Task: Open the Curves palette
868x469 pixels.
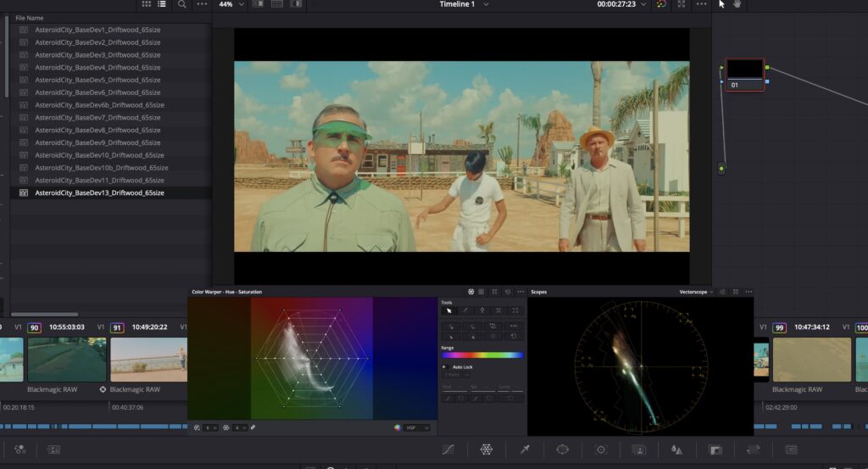Action: [448, 449]
